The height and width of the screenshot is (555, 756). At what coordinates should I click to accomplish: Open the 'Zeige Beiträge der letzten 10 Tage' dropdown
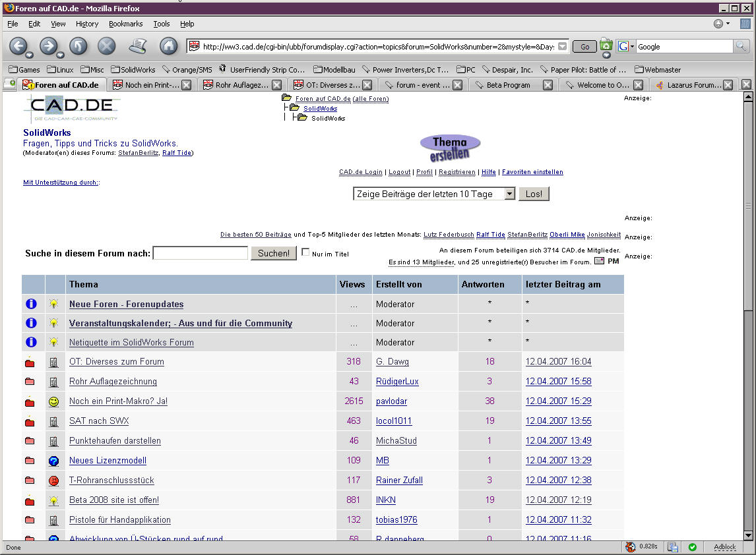click(x=434, y=194)
